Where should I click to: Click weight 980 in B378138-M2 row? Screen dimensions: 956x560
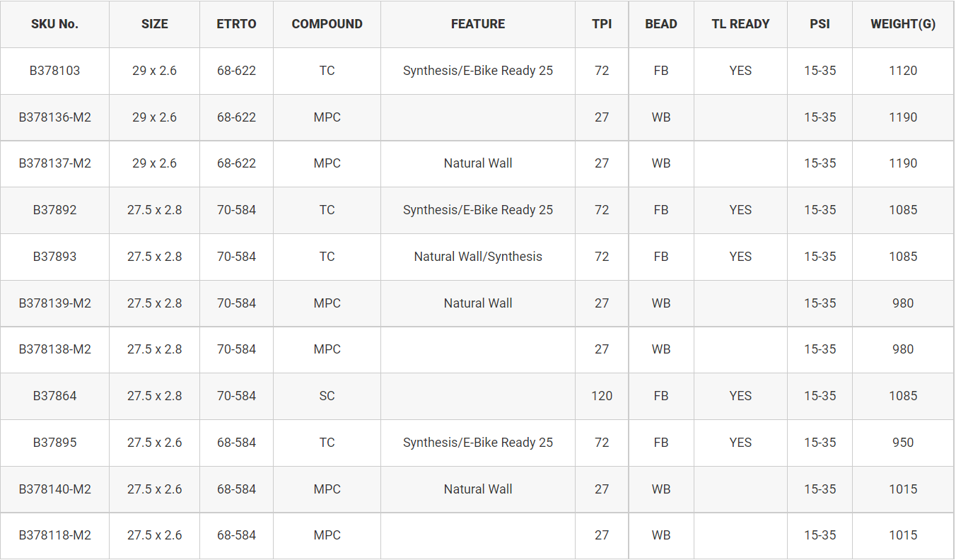click(903, 349)
